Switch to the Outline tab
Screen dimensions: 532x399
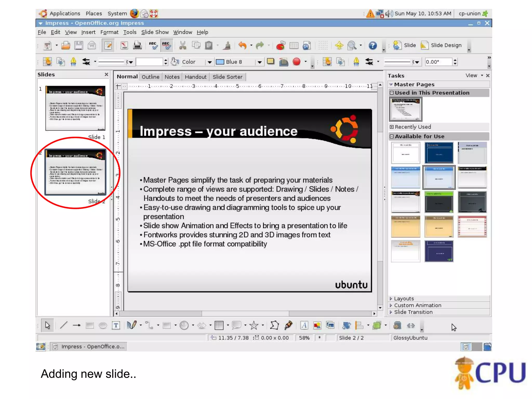click(x=150, y=77)
